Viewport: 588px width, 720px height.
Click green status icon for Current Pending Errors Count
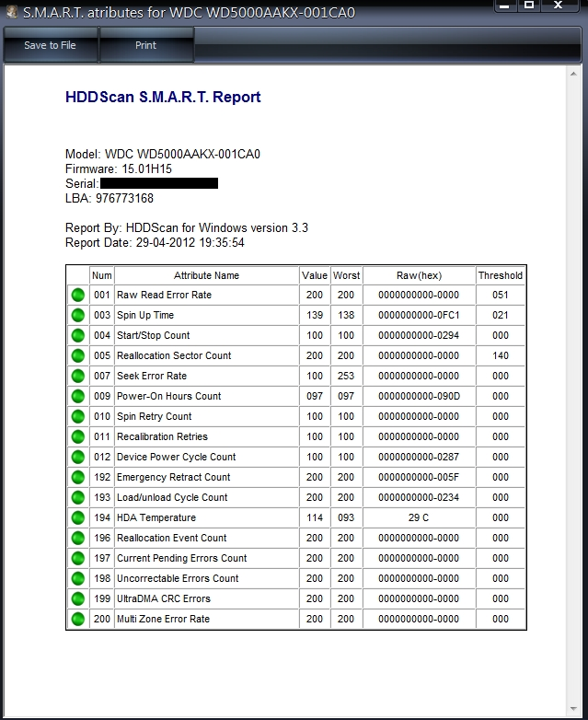[78, 558]
